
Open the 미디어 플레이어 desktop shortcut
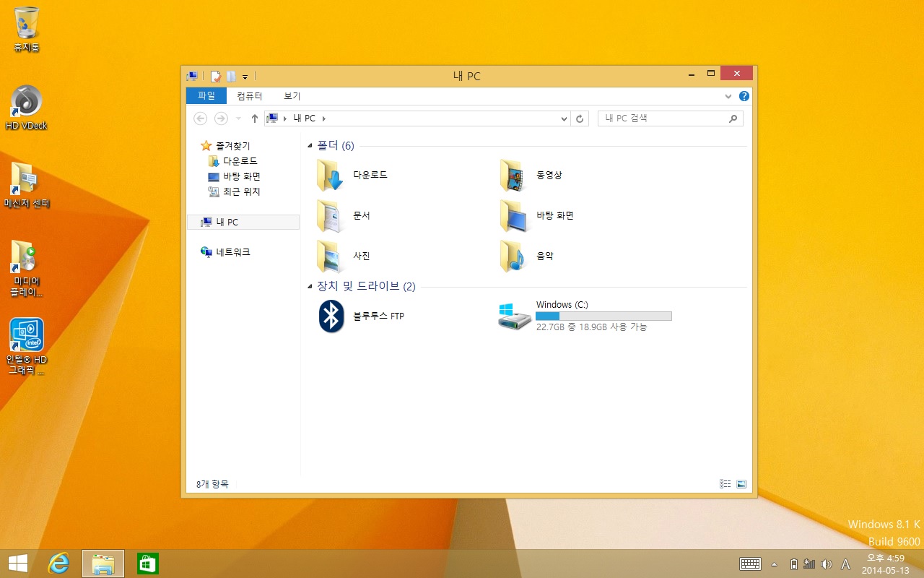click(27, 269)
